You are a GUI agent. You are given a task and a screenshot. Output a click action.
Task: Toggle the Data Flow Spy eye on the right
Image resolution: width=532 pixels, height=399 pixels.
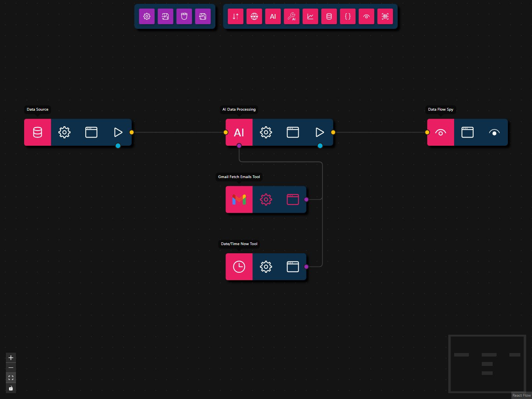tap(494, 132)
